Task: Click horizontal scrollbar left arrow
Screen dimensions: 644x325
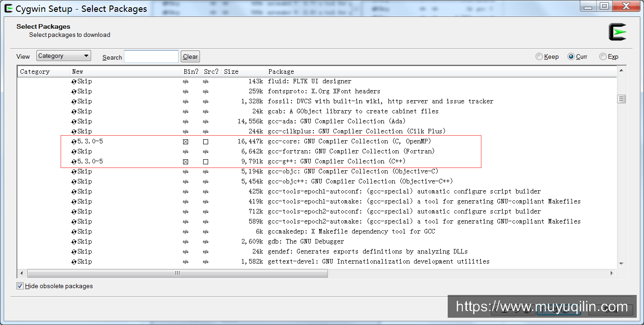Action: coord(22,273)
